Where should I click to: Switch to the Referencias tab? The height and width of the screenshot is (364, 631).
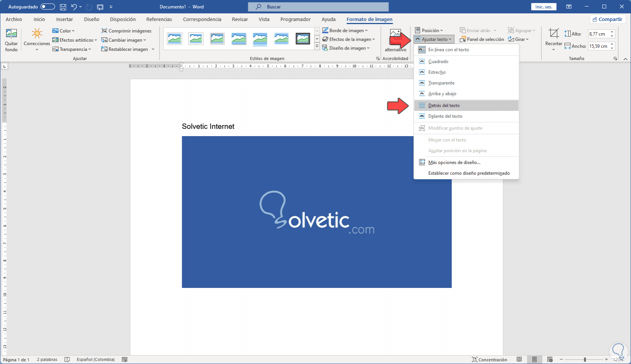(159, 19)
